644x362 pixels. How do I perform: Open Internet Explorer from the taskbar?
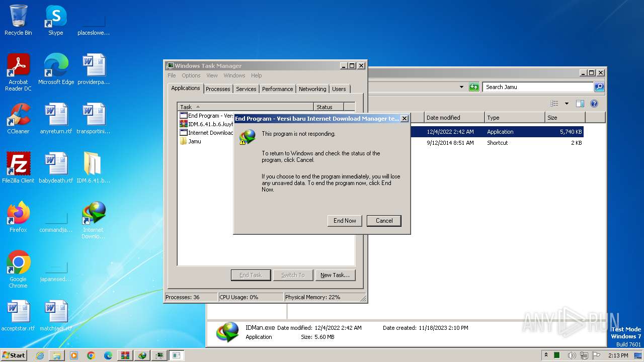pos(40,355)
